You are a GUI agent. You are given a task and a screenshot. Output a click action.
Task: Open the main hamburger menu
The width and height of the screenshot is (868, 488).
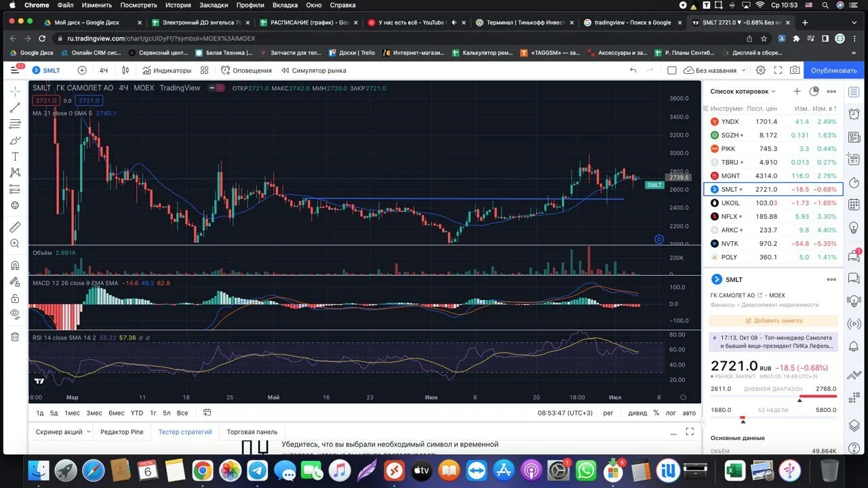[x=15, y=70]
